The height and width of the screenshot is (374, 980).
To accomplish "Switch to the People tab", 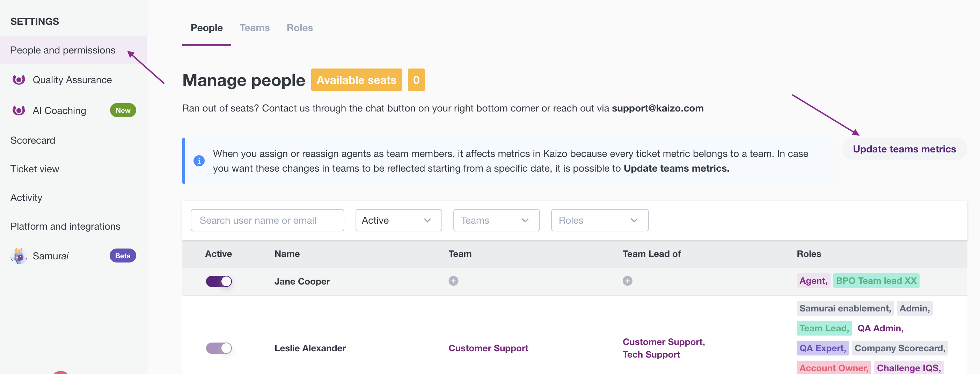I will (x=206, y=28).
